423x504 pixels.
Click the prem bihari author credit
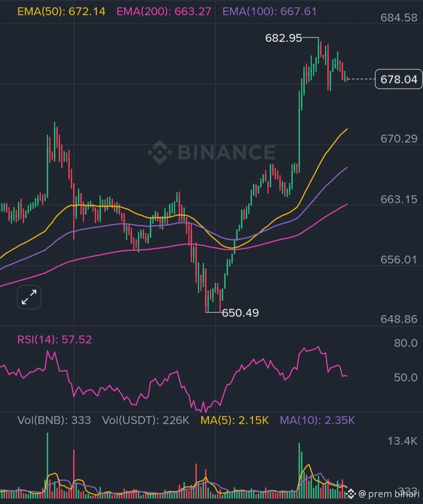(389, 494)
